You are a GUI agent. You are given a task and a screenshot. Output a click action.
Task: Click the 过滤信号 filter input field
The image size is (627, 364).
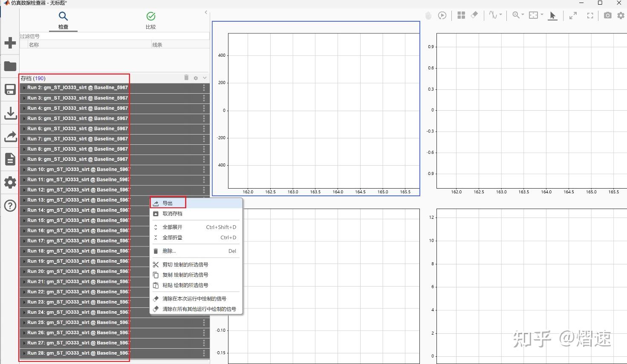[x=115, y=36]
